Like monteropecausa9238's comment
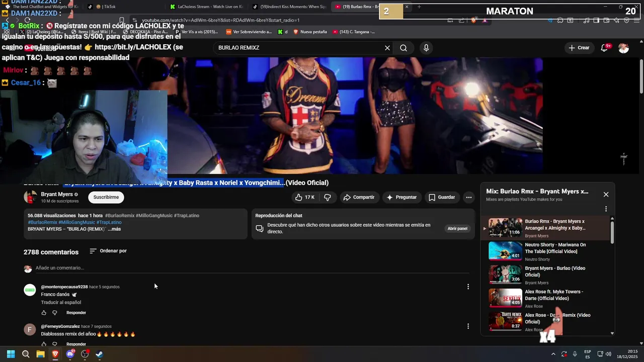The width and height of the screenshot is (644, 362). (44, 313)
